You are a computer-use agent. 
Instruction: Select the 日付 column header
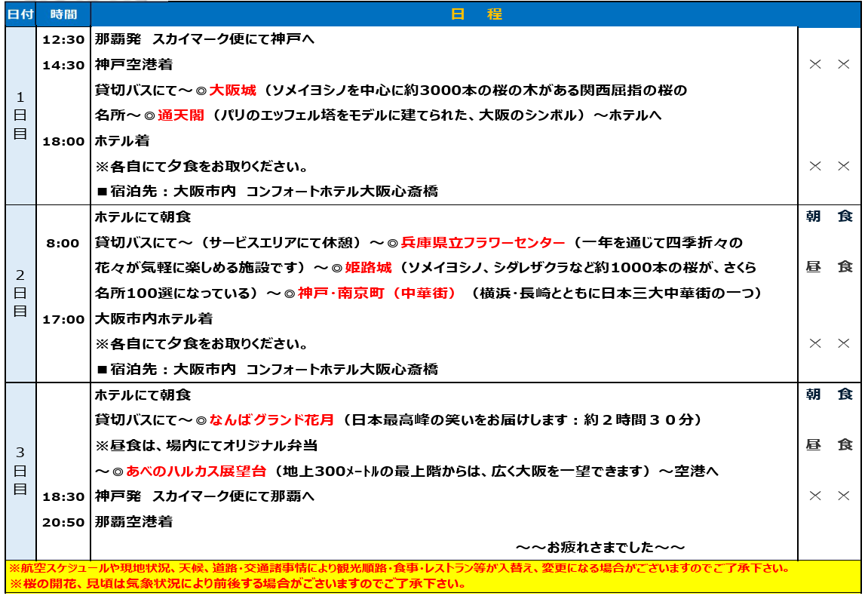click(20, 14)
